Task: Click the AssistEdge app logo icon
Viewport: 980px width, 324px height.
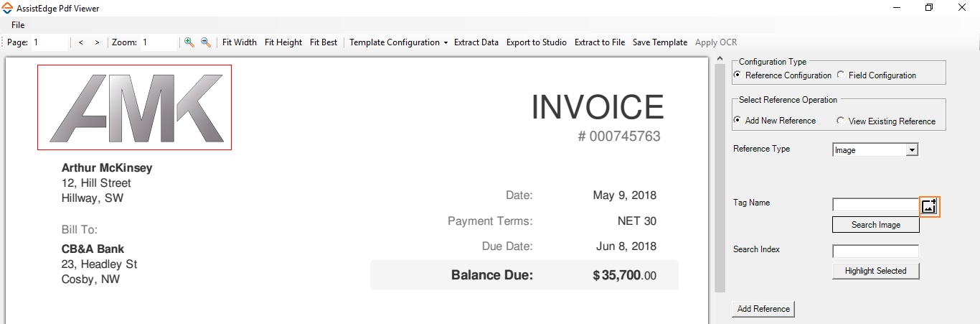Action: 7,8
